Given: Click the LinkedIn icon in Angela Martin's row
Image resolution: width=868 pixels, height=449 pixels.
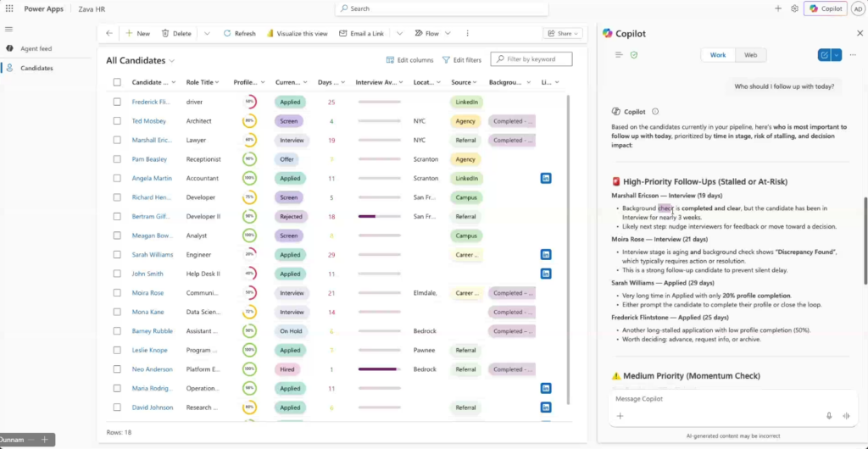Looking at the screenshot, I should click(x=546, y=178).
